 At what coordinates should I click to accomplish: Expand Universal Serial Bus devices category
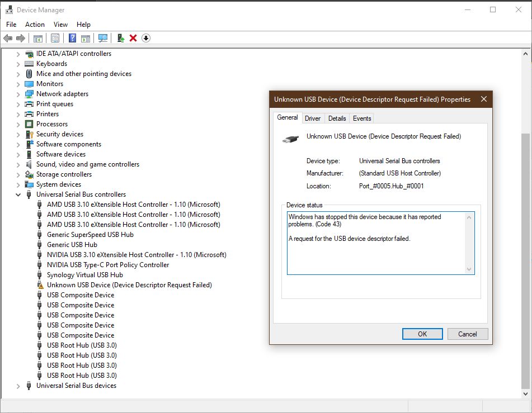point(18,386)
